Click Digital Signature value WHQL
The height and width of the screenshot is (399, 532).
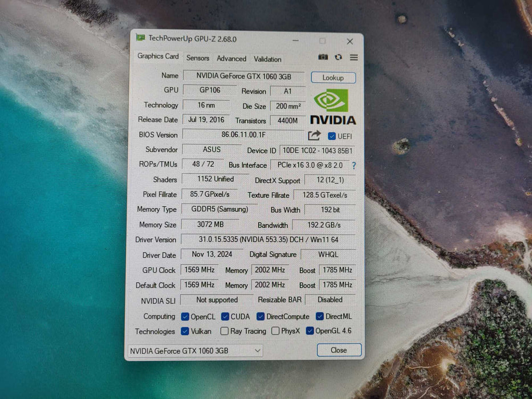328,254
